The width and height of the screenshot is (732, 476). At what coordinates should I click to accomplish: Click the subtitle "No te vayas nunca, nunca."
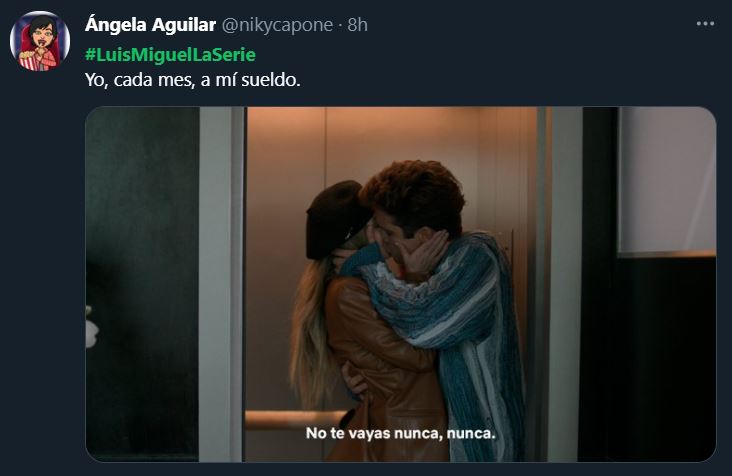tap(401, 434)
